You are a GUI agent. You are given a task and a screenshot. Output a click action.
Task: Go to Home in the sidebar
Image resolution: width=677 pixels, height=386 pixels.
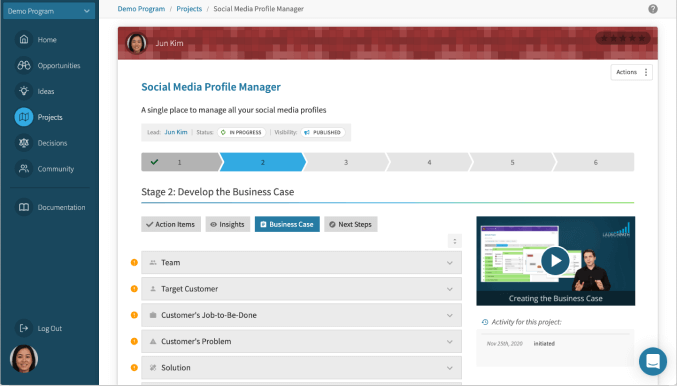(x=47, y=40)
